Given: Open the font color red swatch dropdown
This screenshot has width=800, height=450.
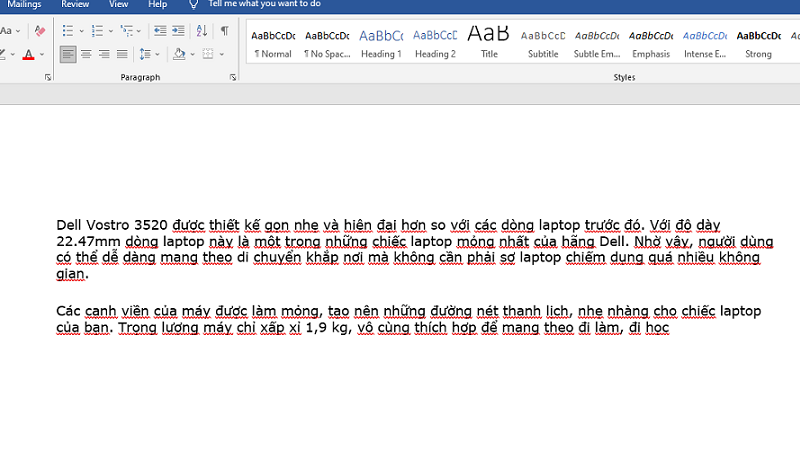Looking at the screenshot, I should 41,54.
